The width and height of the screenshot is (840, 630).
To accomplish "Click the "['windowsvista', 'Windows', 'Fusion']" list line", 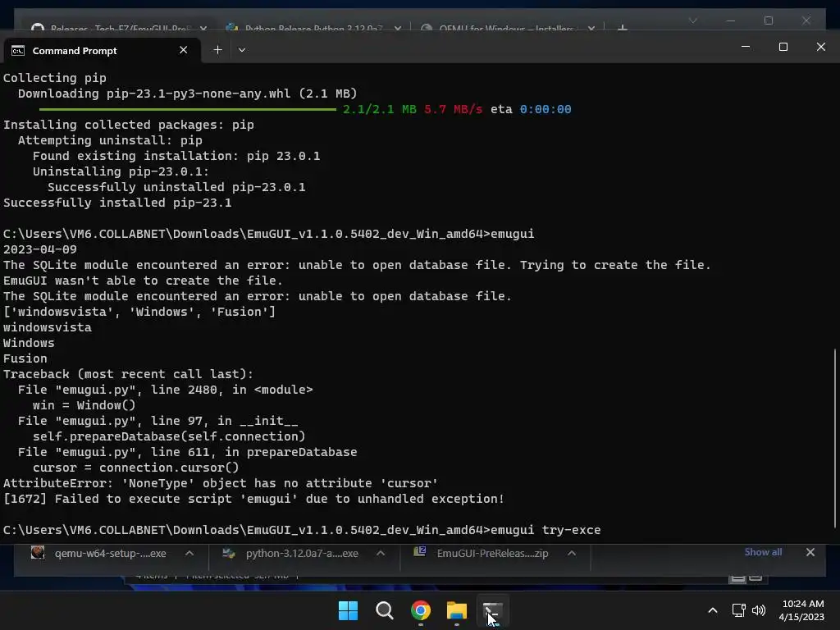I will [139, 312].
